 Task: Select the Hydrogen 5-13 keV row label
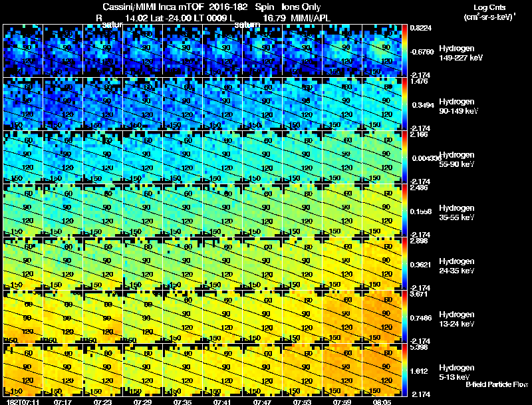(x=457, y=373)
